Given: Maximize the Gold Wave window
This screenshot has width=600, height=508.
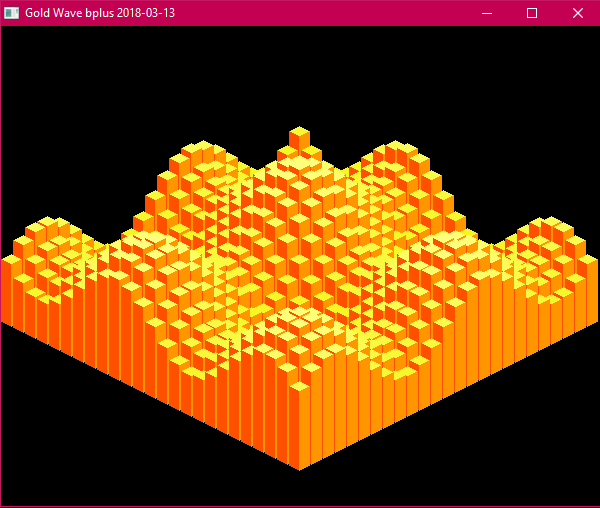Looking at the screenshot, I should pos(532,13).
